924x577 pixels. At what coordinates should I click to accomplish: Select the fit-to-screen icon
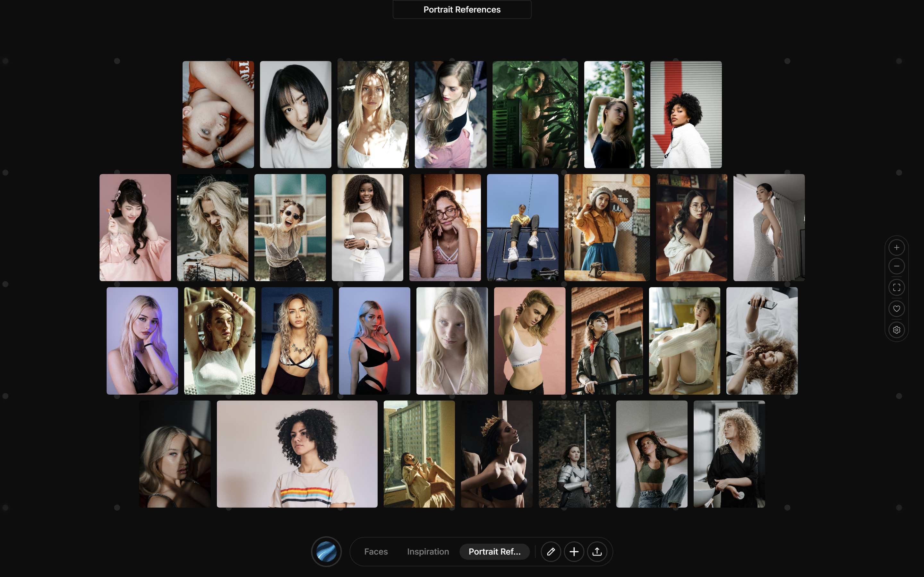click(x=897, y=287)
